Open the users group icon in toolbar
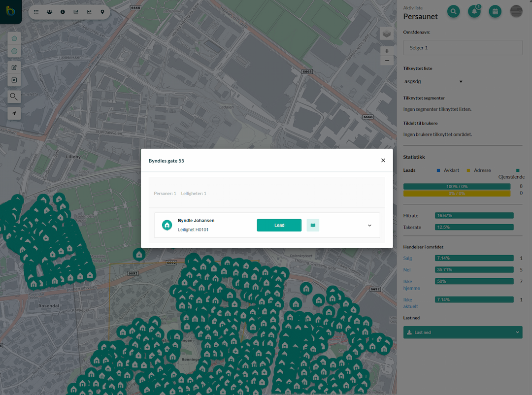532x395 pixels. click(x=50, y=12)
